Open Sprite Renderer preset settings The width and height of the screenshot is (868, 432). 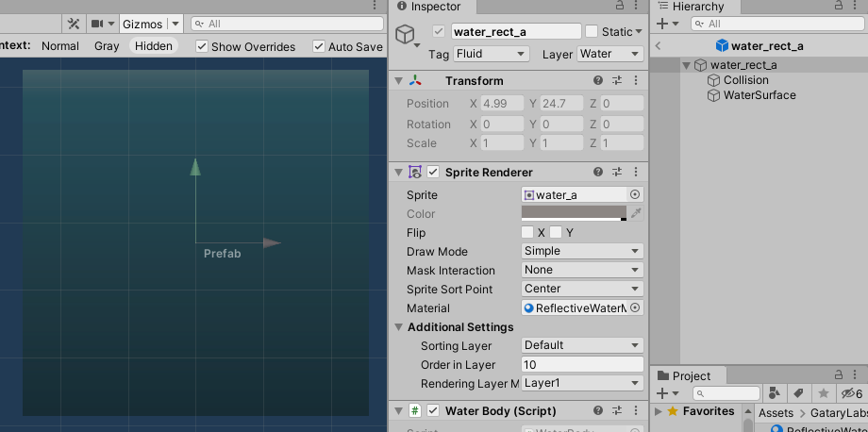click(617, 173)
